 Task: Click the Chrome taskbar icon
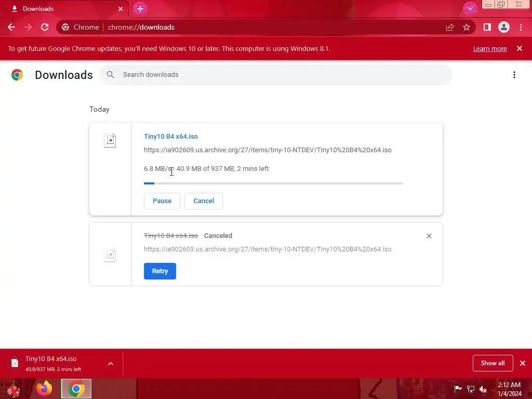click(76, 389)
